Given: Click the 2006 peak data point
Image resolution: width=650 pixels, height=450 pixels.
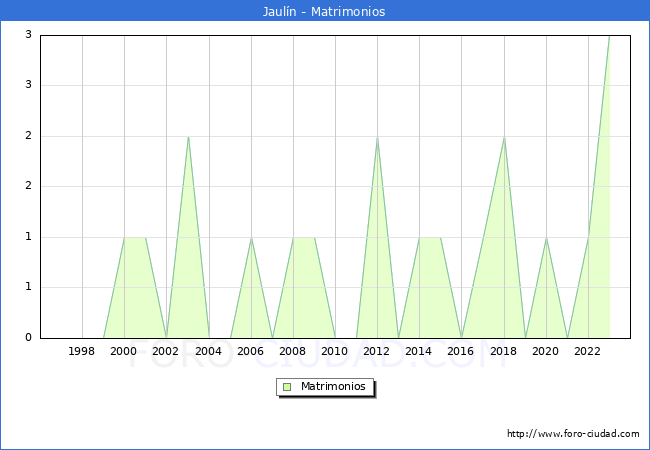Looking at the screenshot, I should click(251, 237).
